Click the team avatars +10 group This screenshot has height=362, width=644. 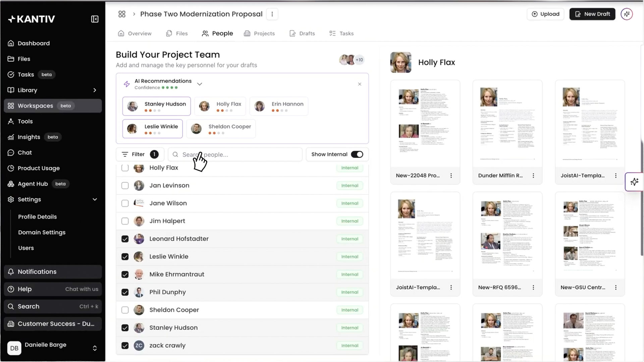coord(352,60)
